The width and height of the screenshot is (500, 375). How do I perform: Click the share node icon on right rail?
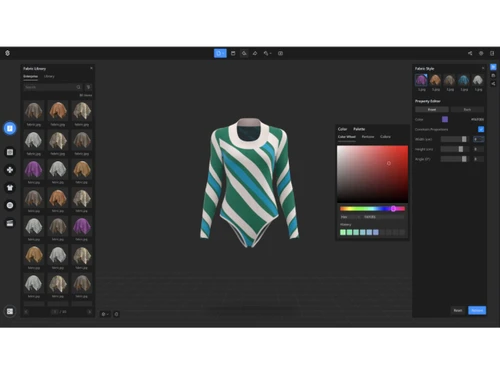pos(493,84)
